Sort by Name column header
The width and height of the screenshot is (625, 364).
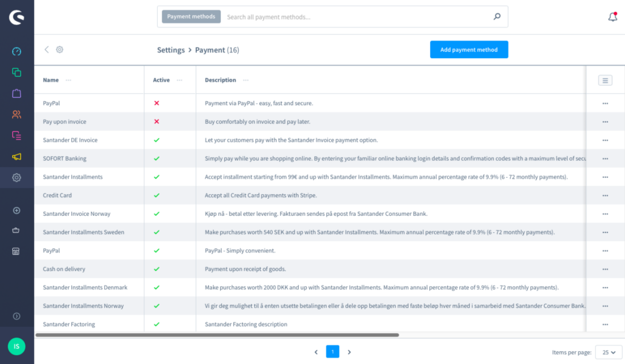pyautogui.click(x=51, y=80)
